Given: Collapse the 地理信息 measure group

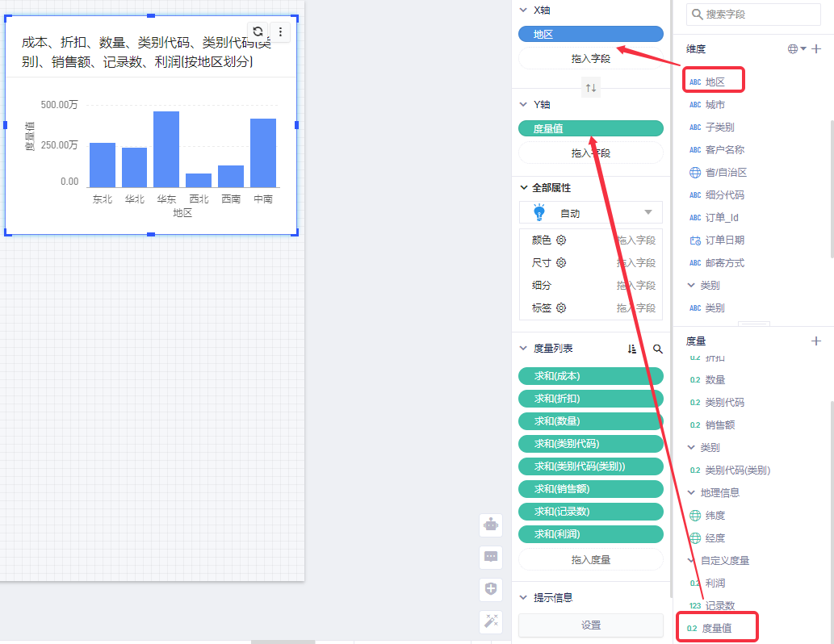Looking at the screenshot, I should pyautogui.click(x=692, y=492).
